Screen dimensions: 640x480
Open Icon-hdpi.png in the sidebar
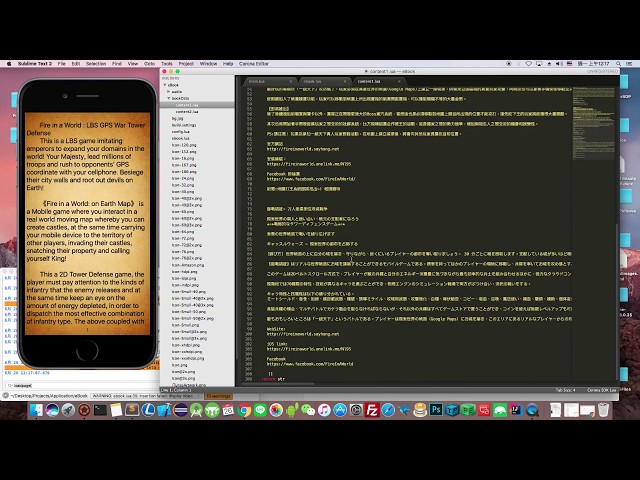click(x=184, y=271)
